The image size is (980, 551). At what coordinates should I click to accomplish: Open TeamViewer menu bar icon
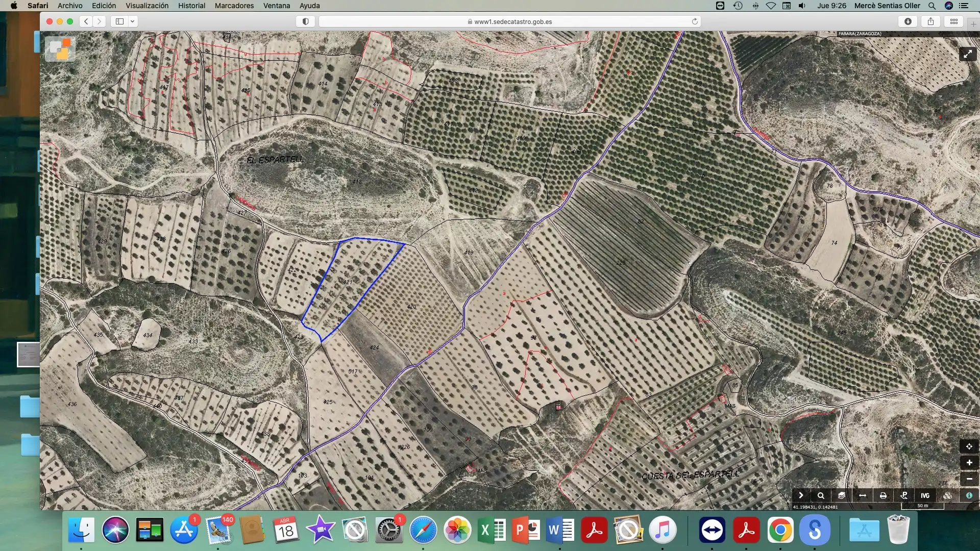[720, 6]
